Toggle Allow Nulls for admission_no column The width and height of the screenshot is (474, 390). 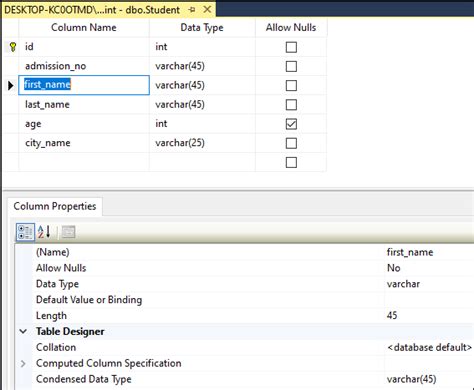click(x=291, y=66)
